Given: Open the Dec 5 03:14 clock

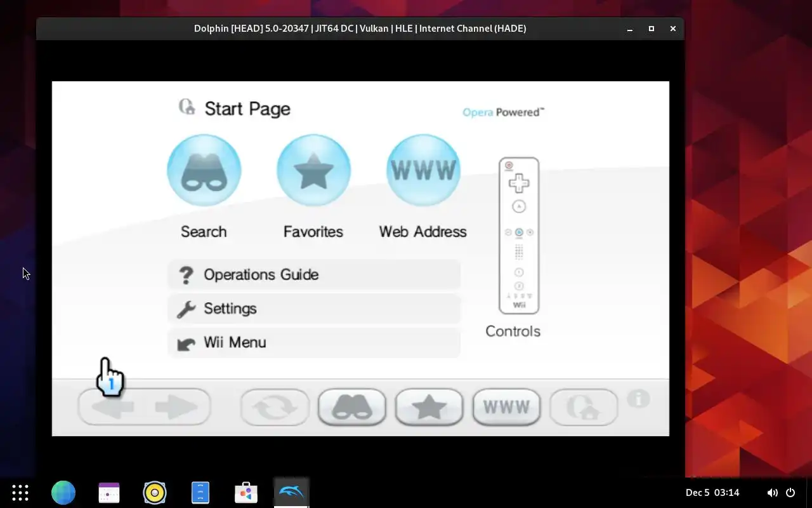Looking at the screenshot, I should (x=712, y=493).
